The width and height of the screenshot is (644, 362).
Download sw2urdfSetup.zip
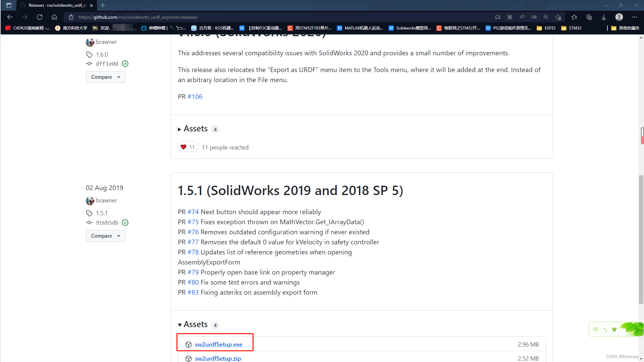[218, 358]
